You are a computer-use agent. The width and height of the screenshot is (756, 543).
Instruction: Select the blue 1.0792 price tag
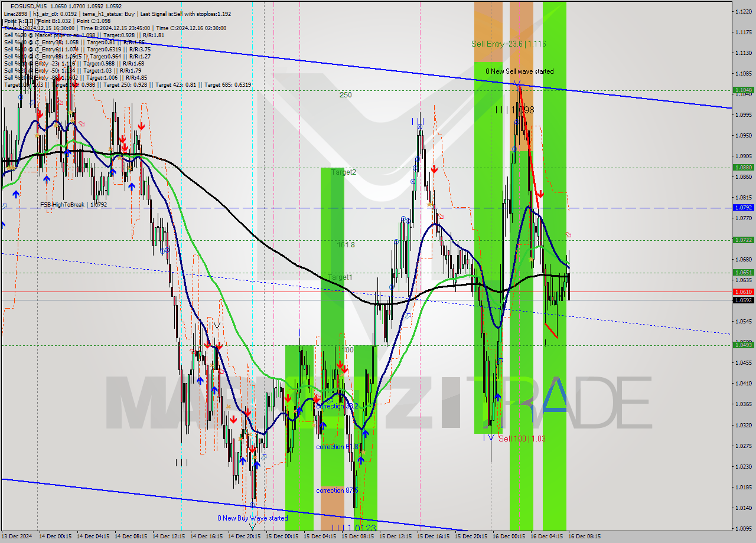[743, 208]
